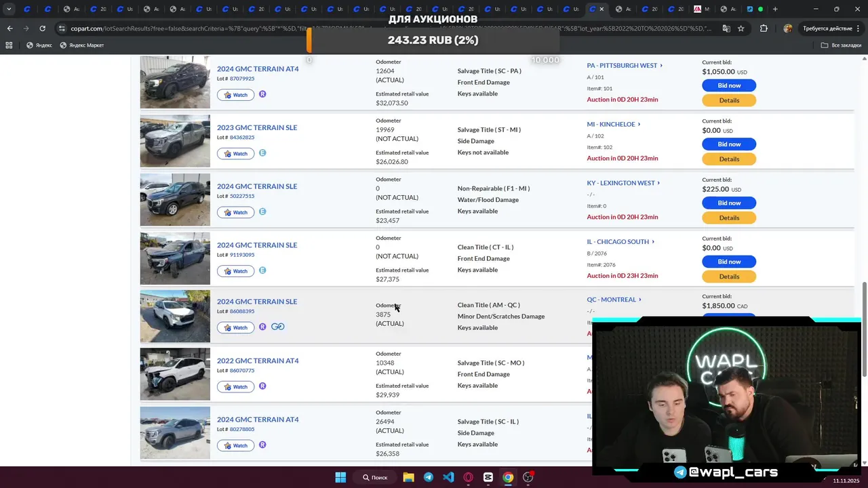Image resolution: width=868 pixels, height=488 pixels.
Task: Open Opera browser from the taskbar
Action: (x=468, y=477)
